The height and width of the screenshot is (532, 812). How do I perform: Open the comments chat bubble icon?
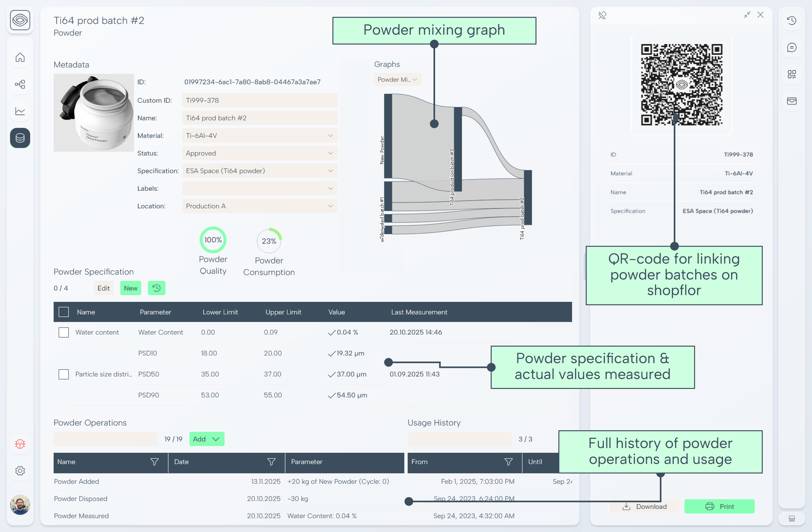792,47
